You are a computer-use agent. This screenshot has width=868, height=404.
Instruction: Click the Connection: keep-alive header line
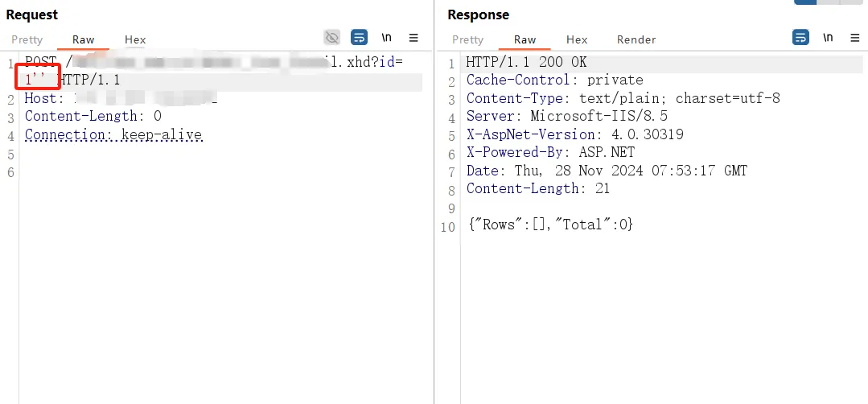point(113,134)
